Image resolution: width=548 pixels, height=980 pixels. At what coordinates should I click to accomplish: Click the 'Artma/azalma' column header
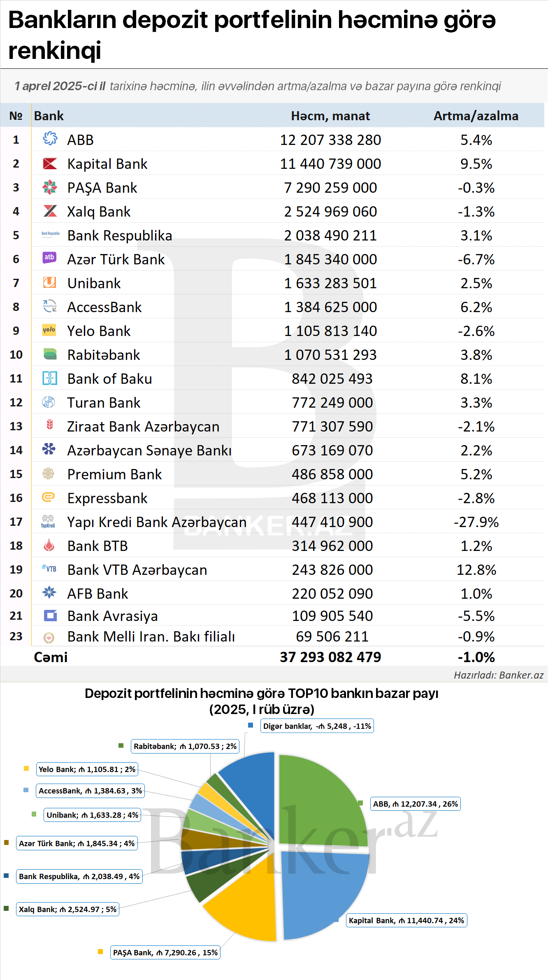(x=476, y=116)
